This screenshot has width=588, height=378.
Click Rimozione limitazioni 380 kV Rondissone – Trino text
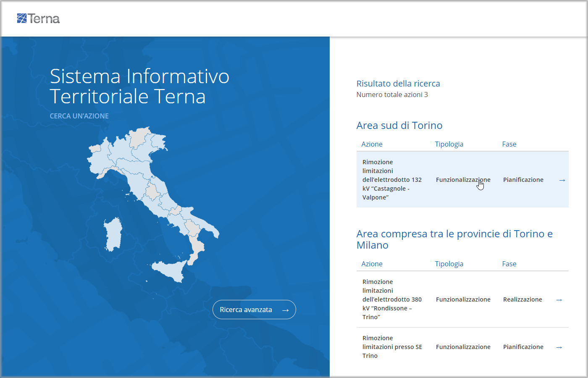coord(392,299)
